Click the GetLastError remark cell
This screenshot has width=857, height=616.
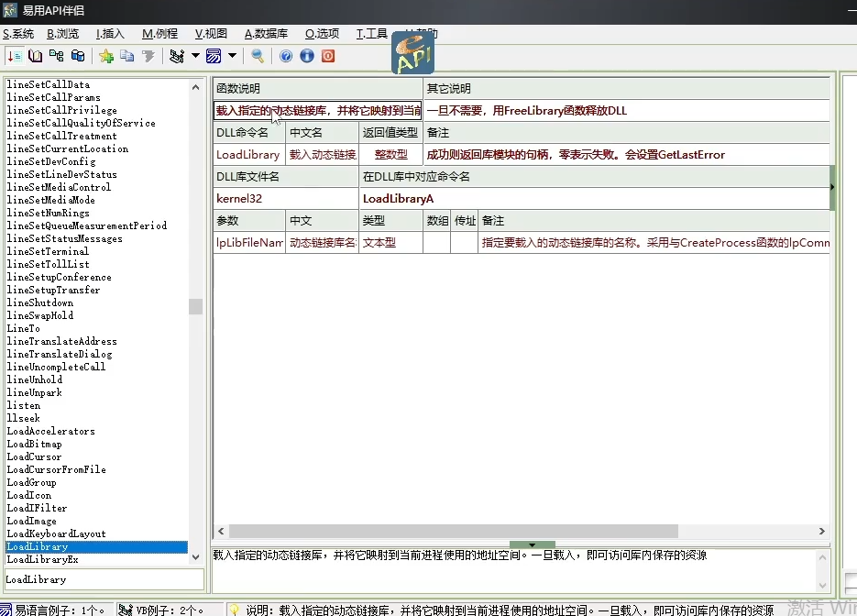(627, 155)
